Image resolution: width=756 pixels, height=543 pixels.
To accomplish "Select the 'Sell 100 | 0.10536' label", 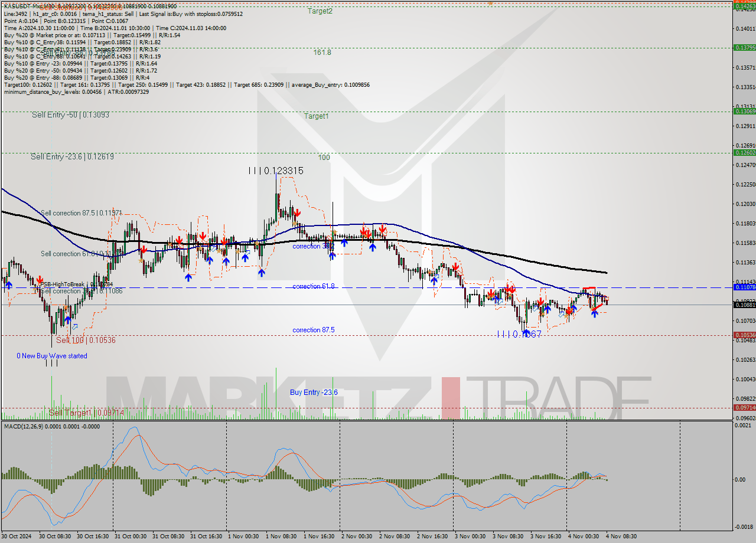I will (x=86, y=340).
